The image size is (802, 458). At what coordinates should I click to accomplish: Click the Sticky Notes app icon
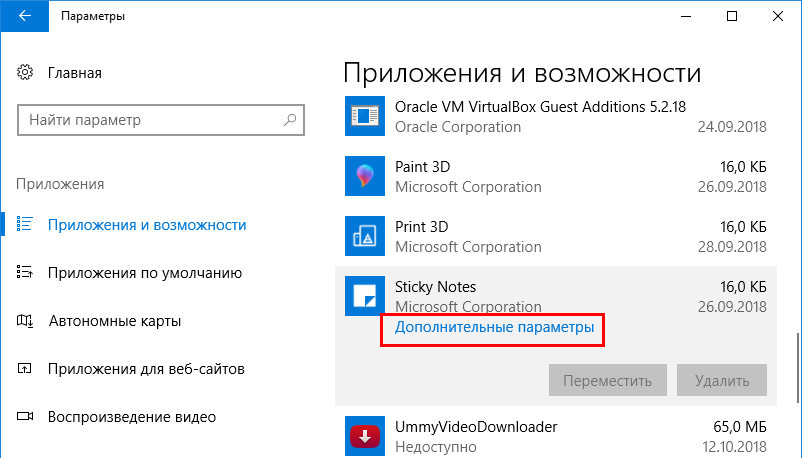365,296
